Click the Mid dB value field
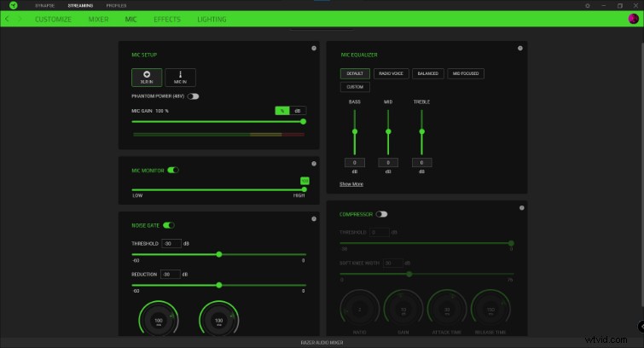 click(388, 163)
